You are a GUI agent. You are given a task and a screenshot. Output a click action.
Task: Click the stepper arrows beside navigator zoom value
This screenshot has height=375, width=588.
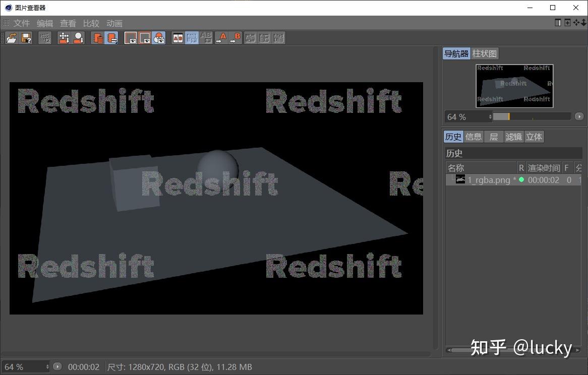coord(490,116)
